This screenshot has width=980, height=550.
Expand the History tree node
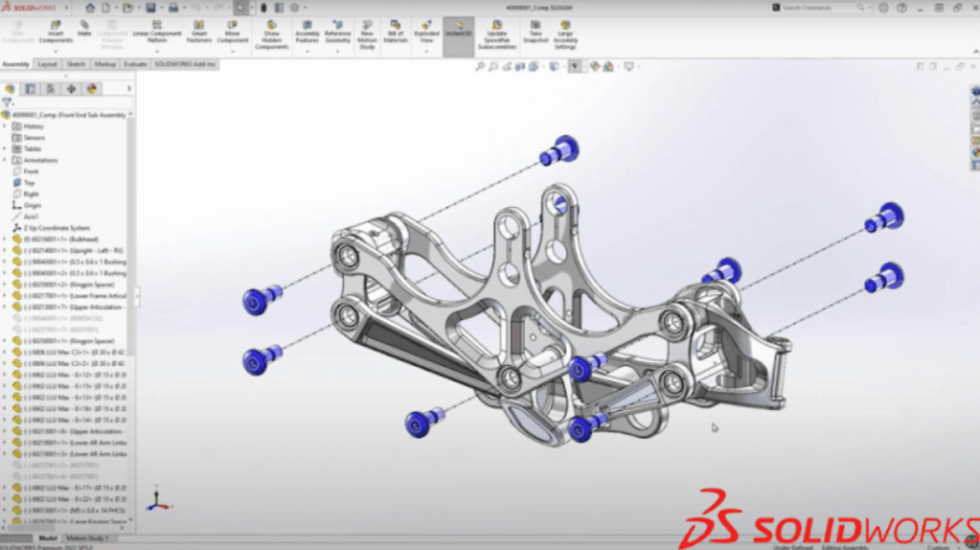5,126
